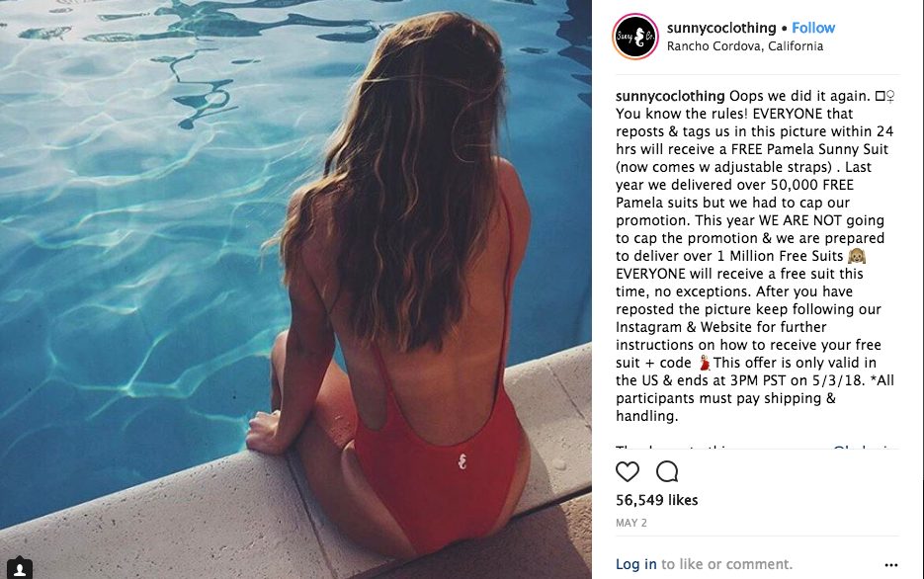Open the MAY 2 post timestamp

[631, 523]
